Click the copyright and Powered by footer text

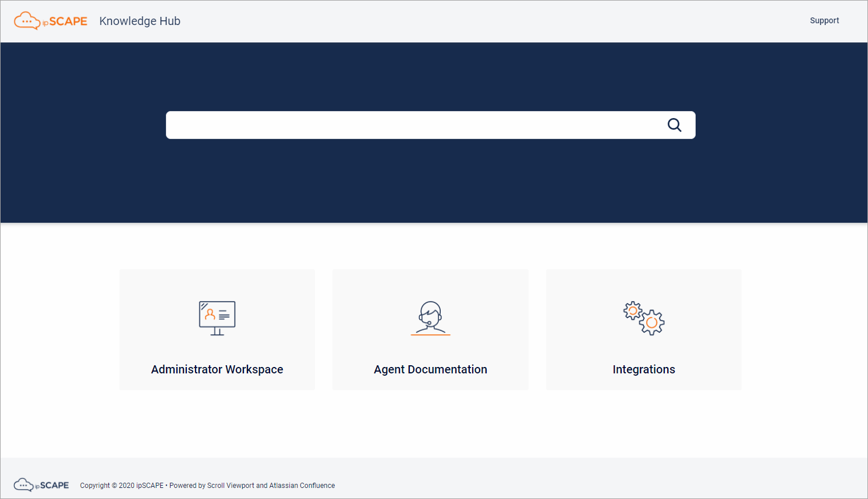[207, 486]
